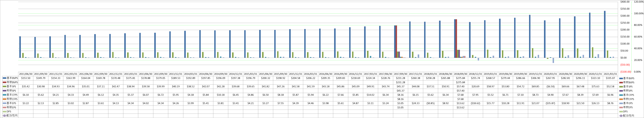This screenshot has height=118, width=644.
Task: Click the ($18.62) EPS cell
Action: click(476, 103)
